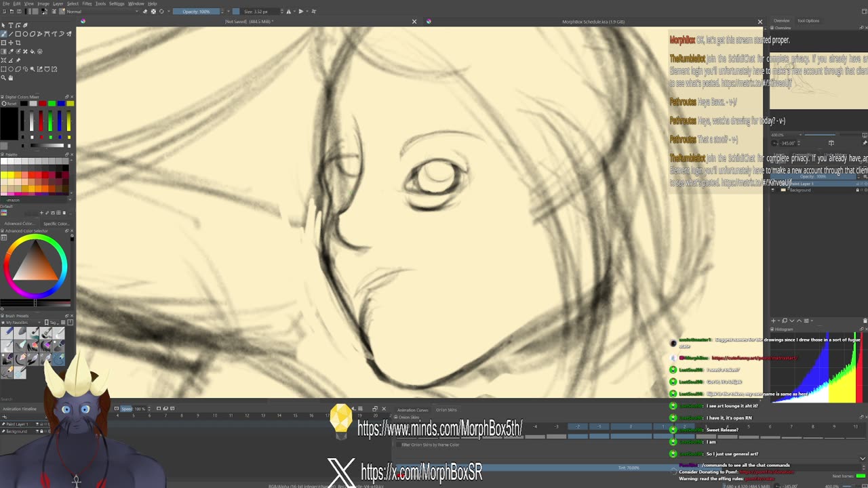Select the Transform tool
The height and width of the screenshot is (488, 868).
[x=4, y=43]
